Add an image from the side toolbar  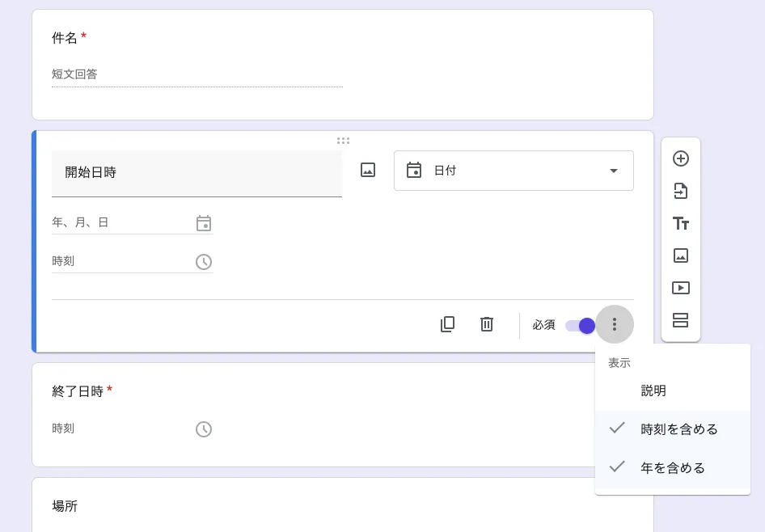point(681,255)
